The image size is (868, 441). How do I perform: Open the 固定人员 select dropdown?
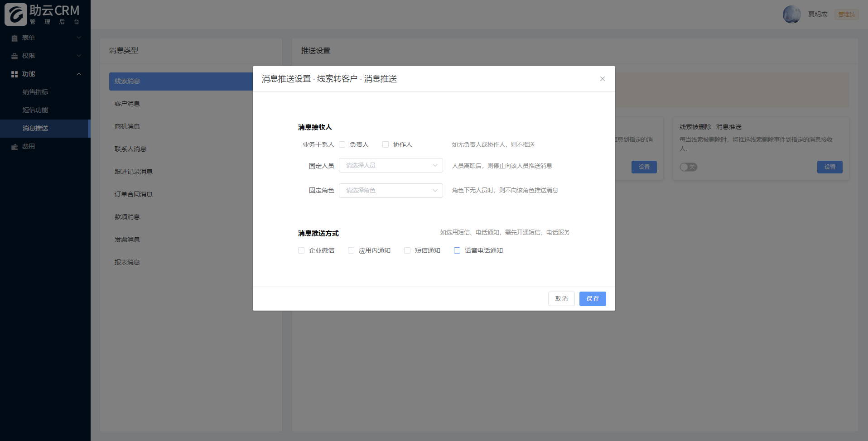(x=391, y=165)
